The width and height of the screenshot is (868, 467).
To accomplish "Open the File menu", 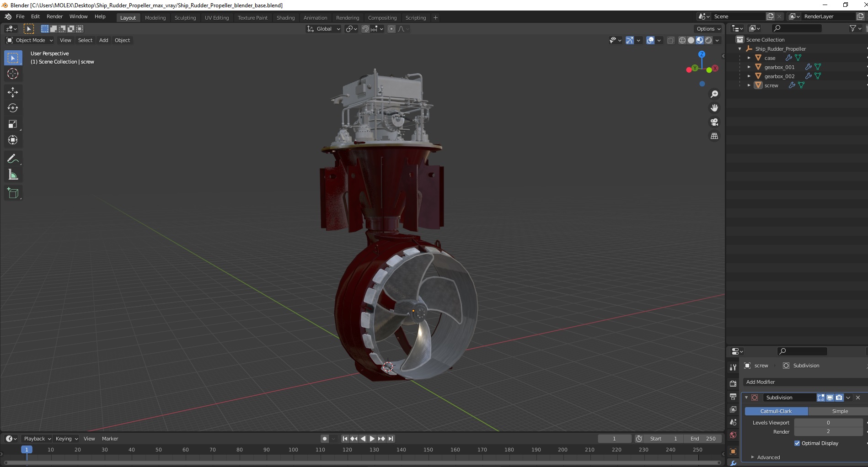I will coord(20,16).
